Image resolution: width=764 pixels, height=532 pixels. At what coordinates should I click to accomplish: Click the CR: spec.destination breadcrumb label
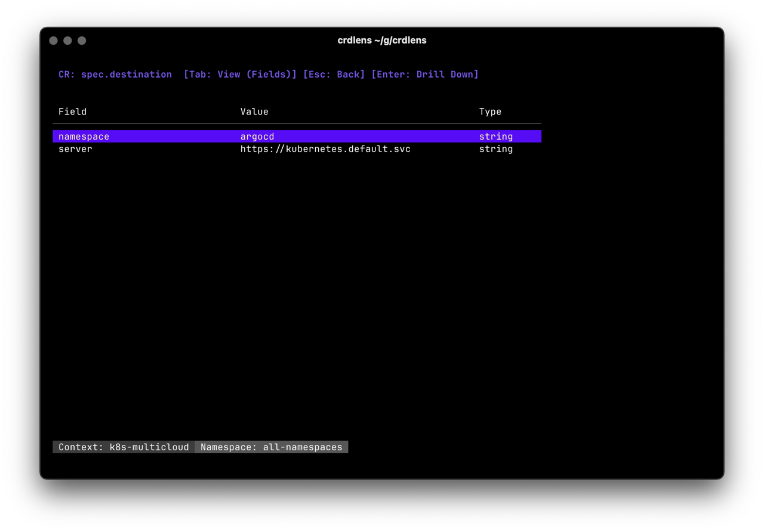point(115,74)
